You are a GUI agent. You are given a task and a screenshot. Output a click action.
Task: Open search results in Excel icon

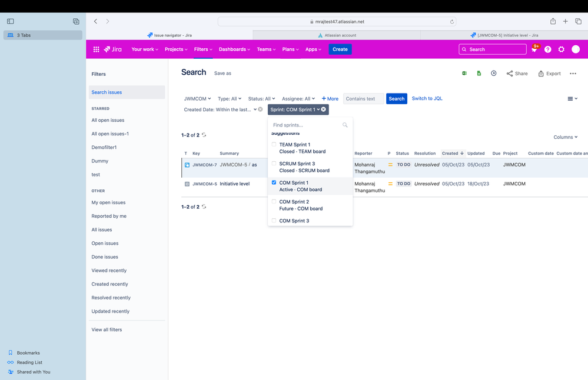(x=464, y=74)
